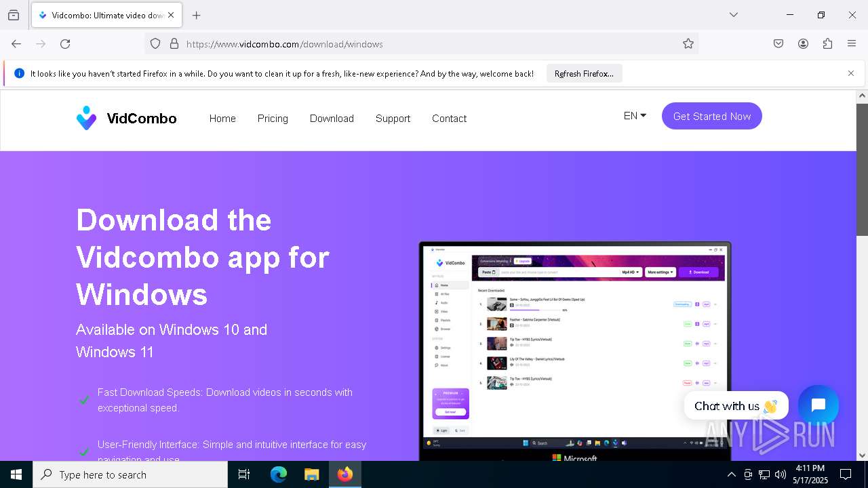Open Home in site navigation
The width and height of the screenshot is (868, 488).
(x=222, y=119)
